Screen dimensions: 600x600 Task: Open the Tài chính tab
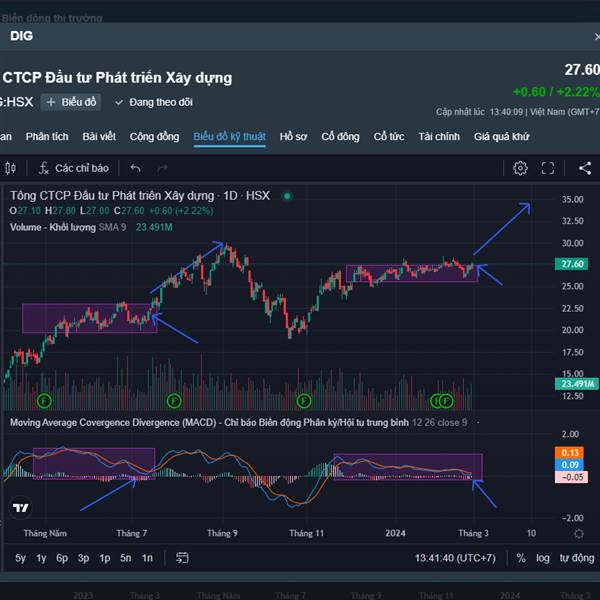click(x=439, y=137)
